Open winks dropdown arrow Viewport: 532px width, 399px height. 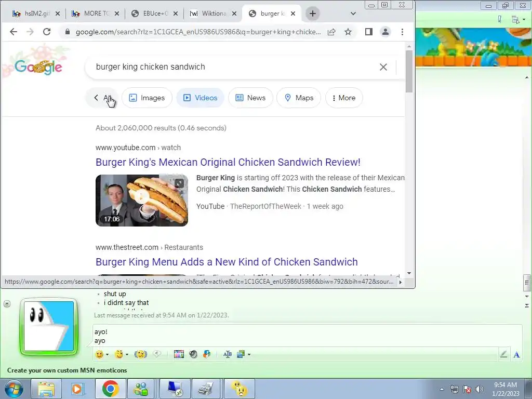point(127,354)
